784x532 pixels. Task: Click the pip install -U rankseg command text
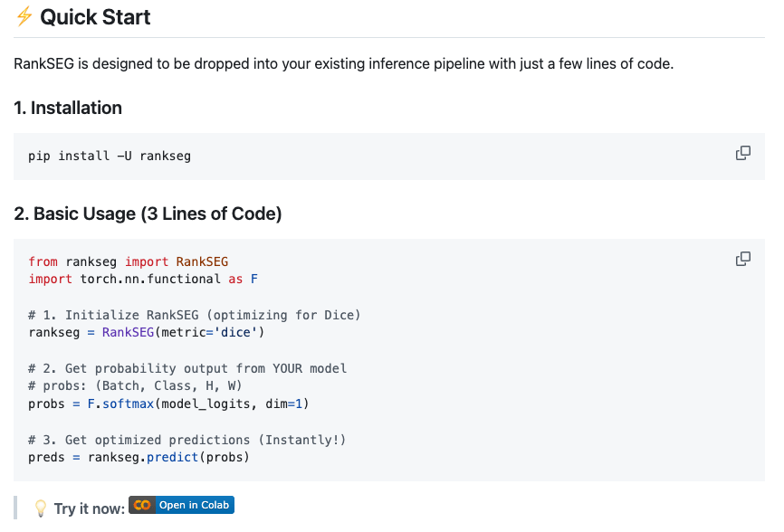(x=110, y=156)
